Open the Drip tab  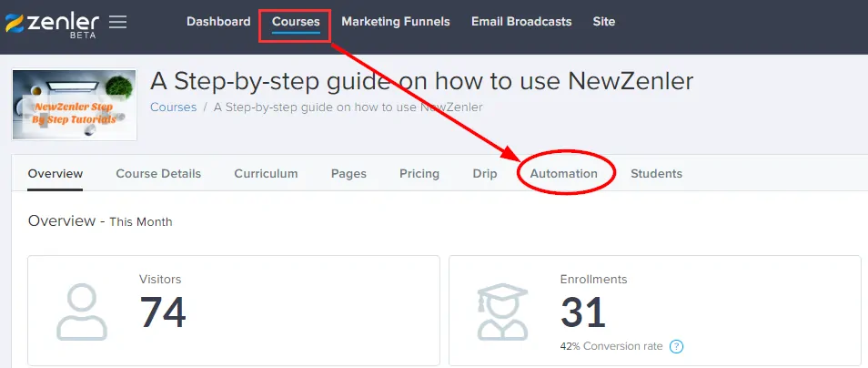pyautogui.click(x=485, y=173)
